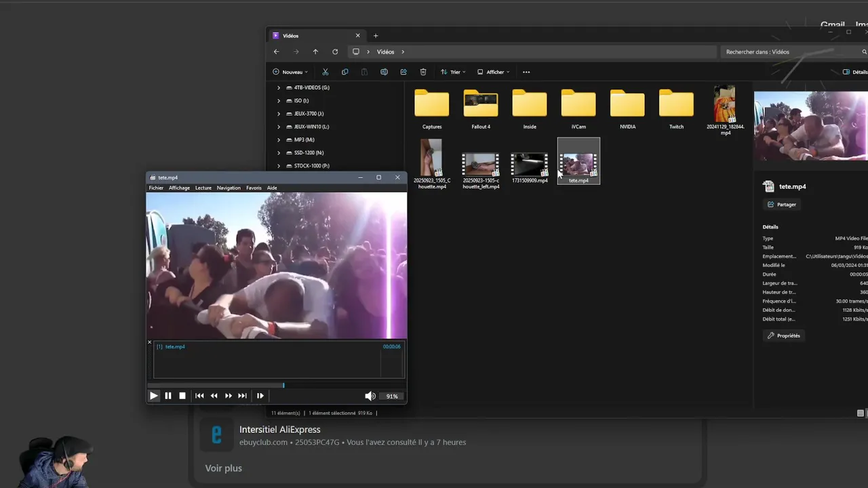Image resolution: width=868 pixels, height=488 pixels.
Task: Expand the JEUX-WIN10 (L:) drive
Action: click(279, 127)
